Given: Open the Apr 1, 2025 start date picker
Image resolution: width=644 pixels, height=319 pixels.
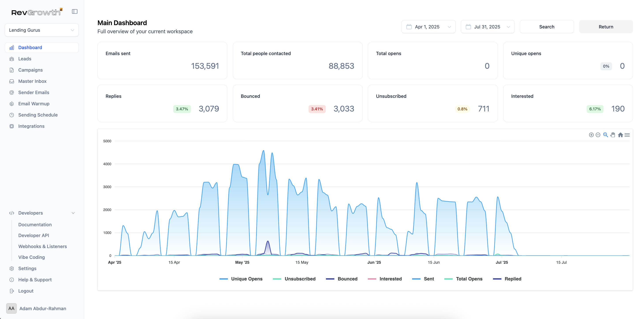Looking at the screenshot, I should coord(428,27).
